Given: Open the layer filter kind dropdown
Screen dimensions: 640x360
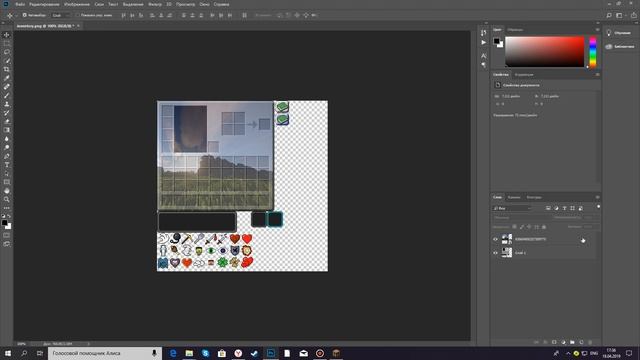Looking at the screenshot, I should tap(512, 208).
